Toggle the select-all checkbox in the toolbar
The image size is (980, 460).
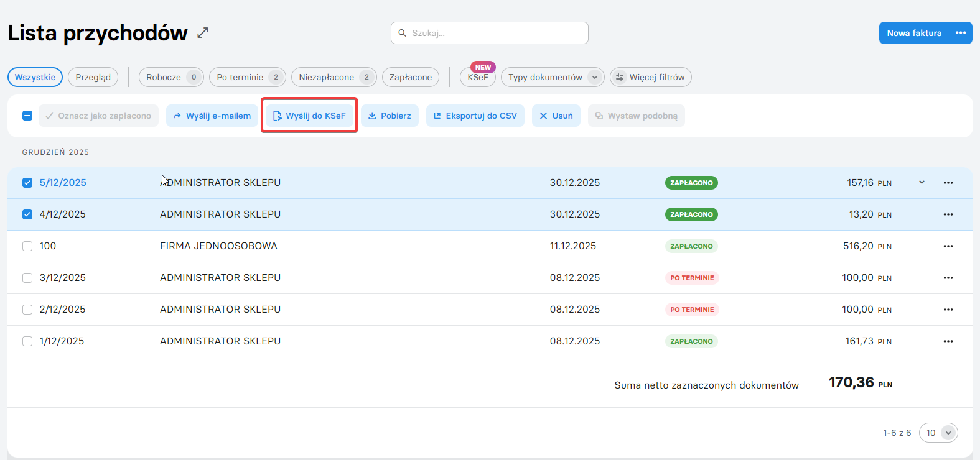(x=27, y=116)
